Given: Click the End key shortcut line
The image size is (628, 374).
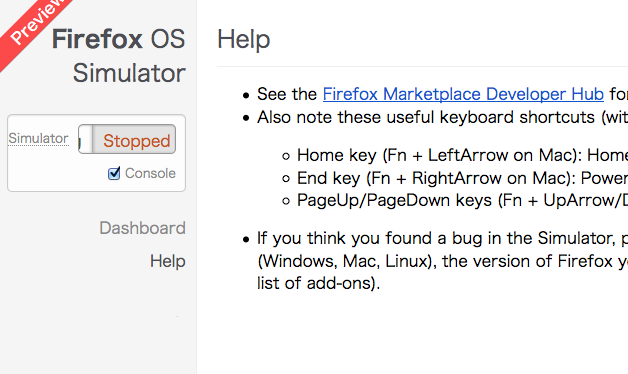Looking at the screenshot, I should (462, 178).
